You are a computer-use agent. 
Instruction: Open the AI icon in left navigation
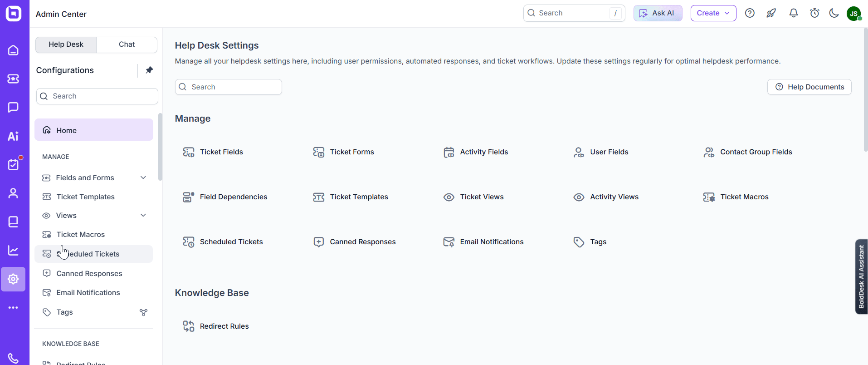pos(13,136)
